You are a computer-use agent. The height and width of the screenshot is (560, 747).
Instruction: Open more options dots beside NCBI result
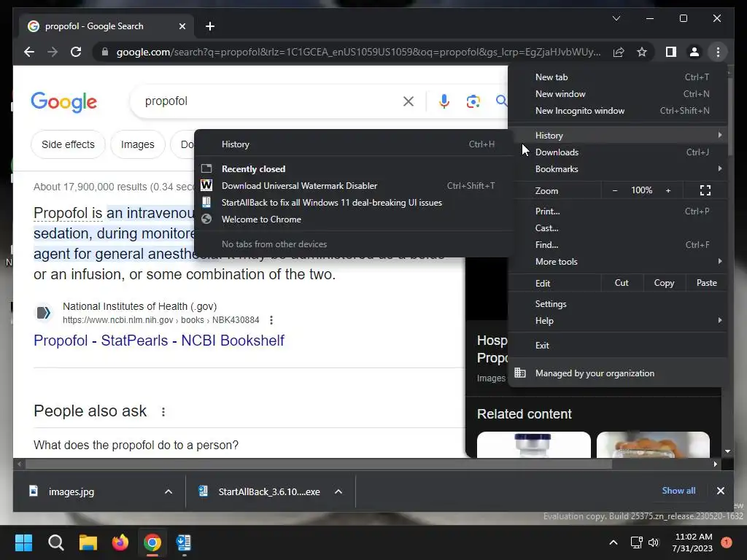click(x=271, y=320)
